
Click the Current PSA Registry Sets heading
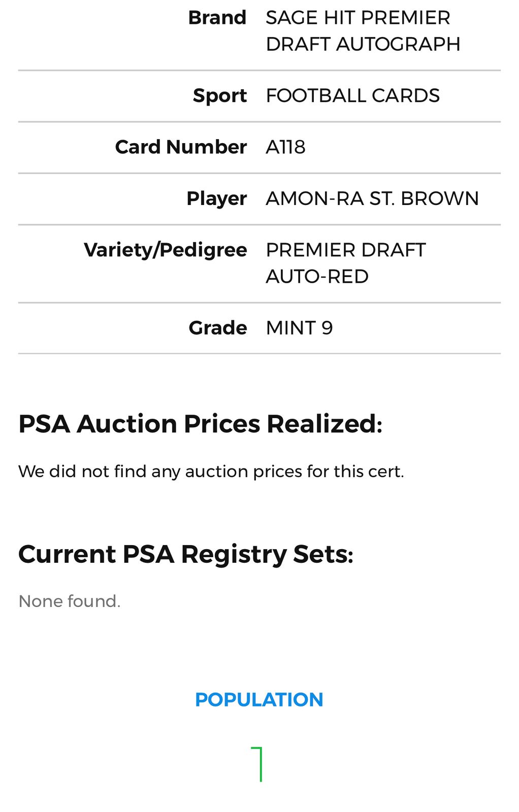coord(185,554)
